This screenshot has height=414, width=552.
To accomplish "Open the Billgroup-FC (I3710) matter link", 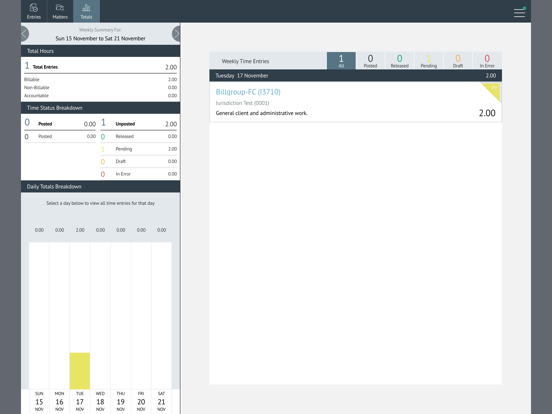I will [x=248, y=92].
